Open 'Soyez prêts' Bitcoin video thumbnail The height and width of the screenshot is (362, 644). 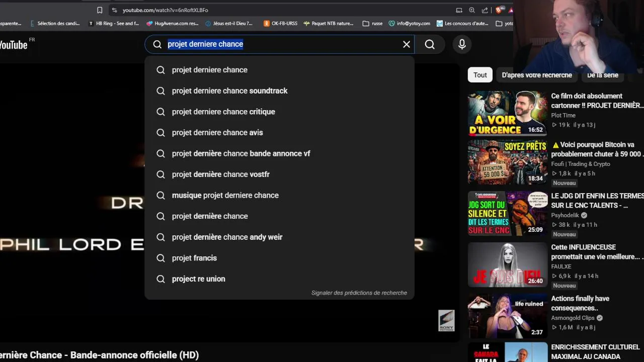tap(508, 162)
